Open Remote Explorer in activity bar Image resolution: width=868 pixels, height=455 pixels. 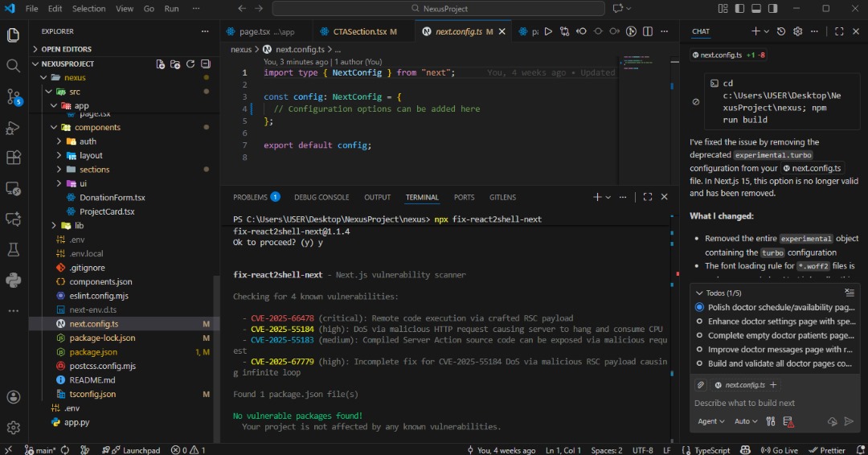tap(14, 189)
